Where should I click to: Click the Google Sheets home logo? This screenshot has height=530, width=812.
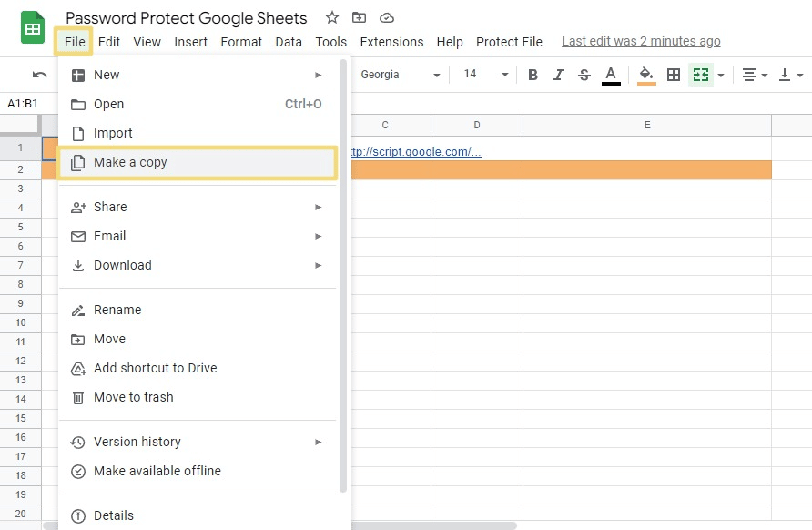pyautogui.click(x=33, y=28)
